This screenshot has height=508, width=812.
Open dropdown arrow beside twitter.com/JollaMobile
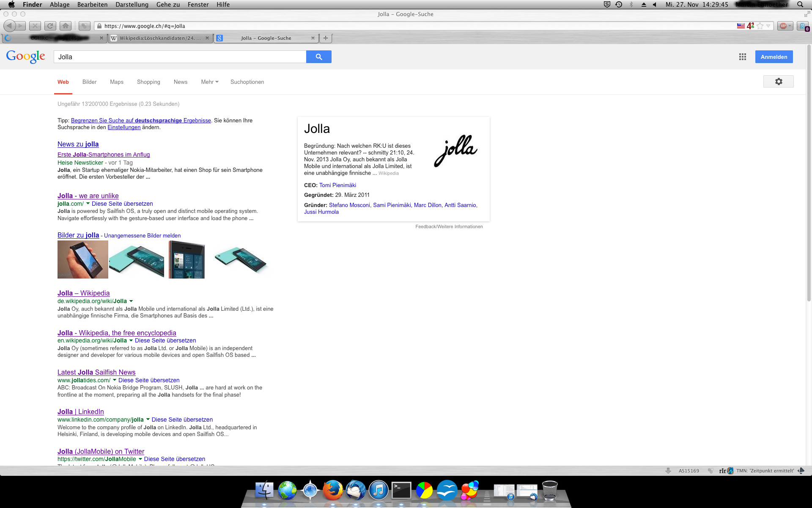(140, 459)
